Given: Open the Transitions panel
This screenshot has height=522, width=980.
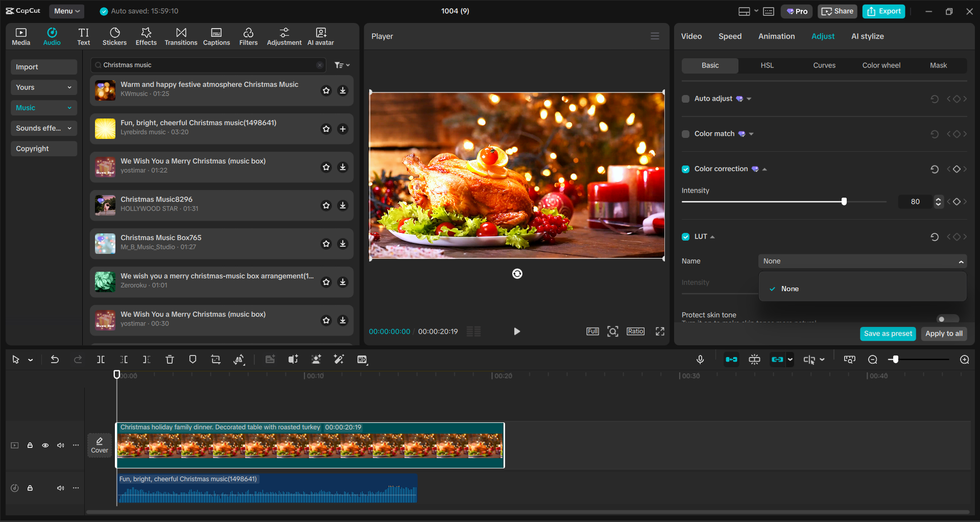Looking at the screenshot, I should click(x=181, y=36).
